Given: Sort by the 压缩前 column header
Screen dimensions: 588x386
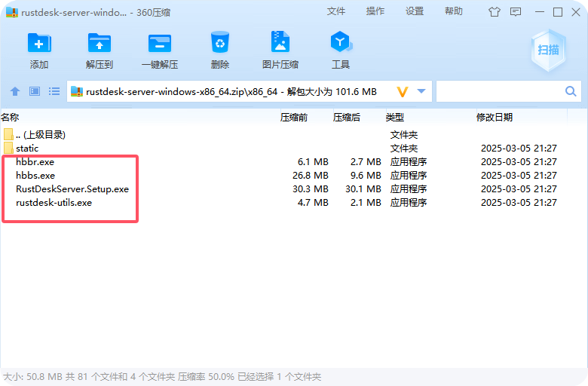Looking at the screenshot, I should [294, 118].
